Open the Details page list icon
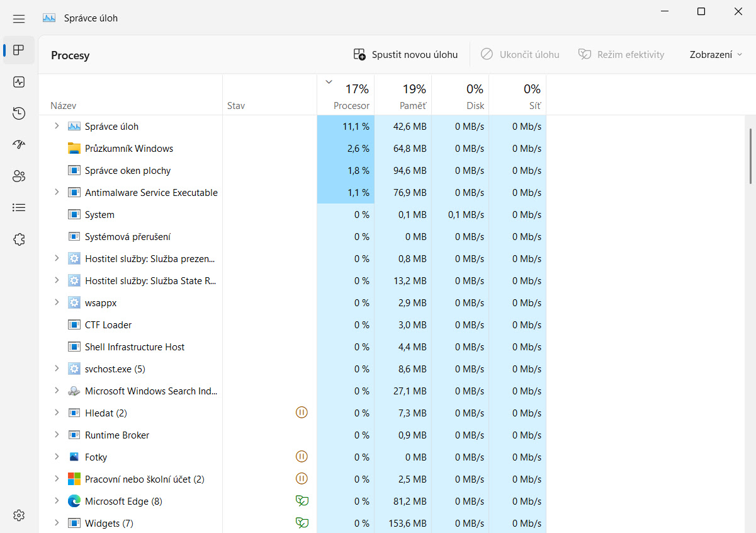This screenshot has height=533, width=756. point(19,207)
